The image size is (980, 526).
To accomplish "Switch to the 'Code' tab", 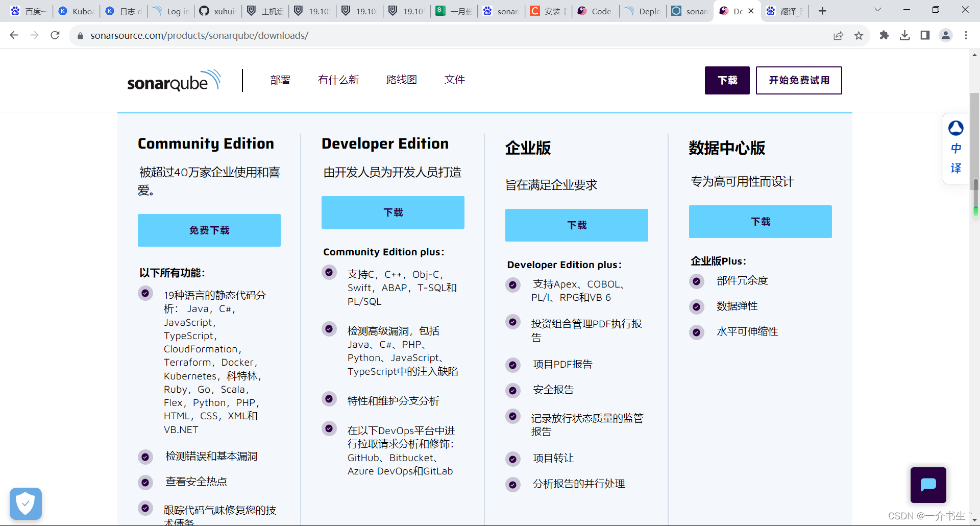I will tap(596, 11).
